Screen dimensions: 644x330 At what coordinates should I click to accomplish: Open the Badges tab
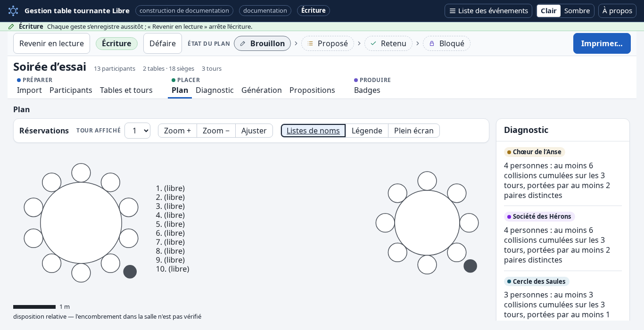tap(367, 90)
